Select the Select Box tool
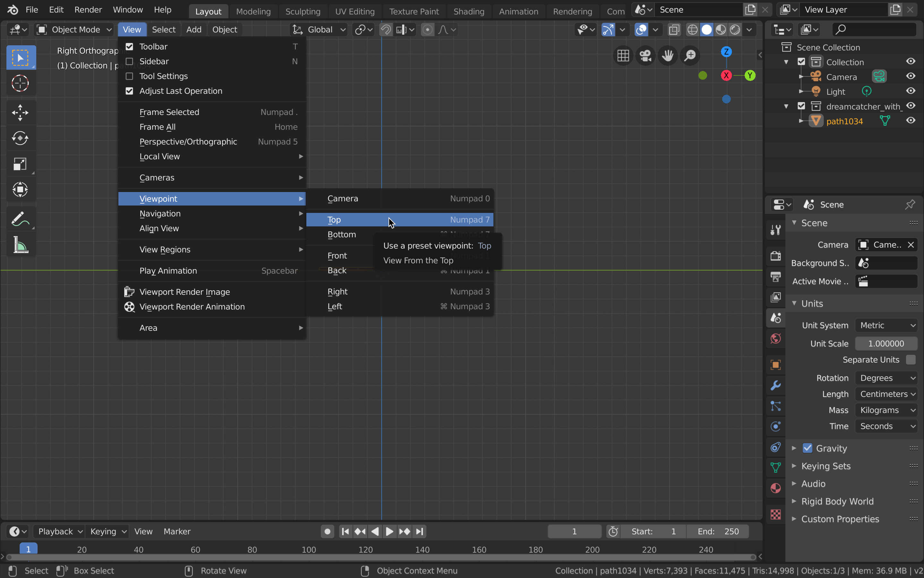 pos(21,57)
